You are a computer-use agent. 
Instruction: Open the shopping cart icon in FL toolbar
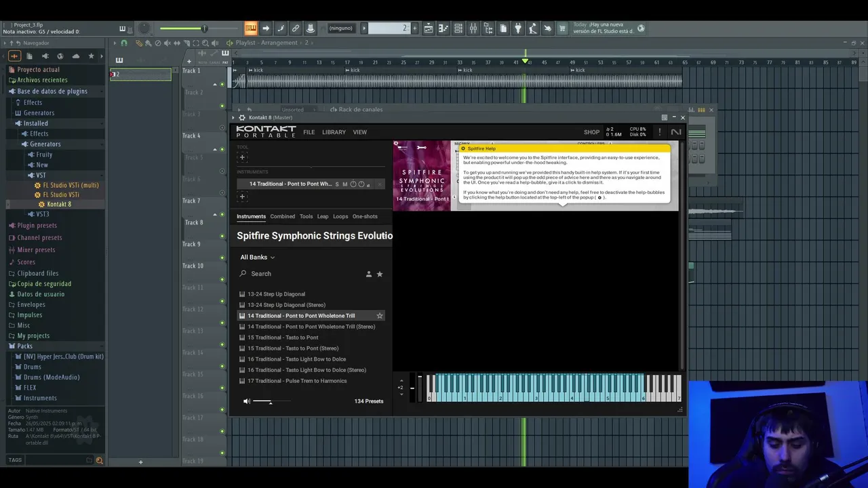562,28
